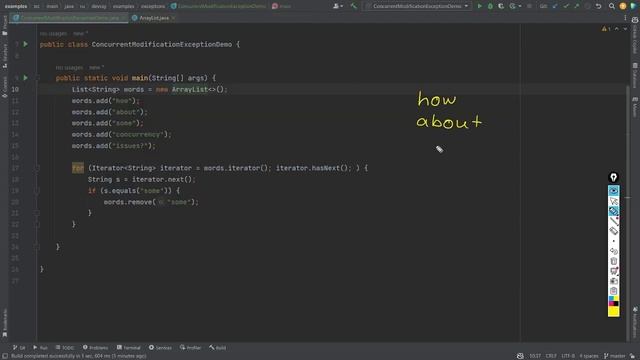Open the Bookmarks sidebar tool button
Image resolution: width=640 pixels, height=360 pixels.
[x=4, y=323]
